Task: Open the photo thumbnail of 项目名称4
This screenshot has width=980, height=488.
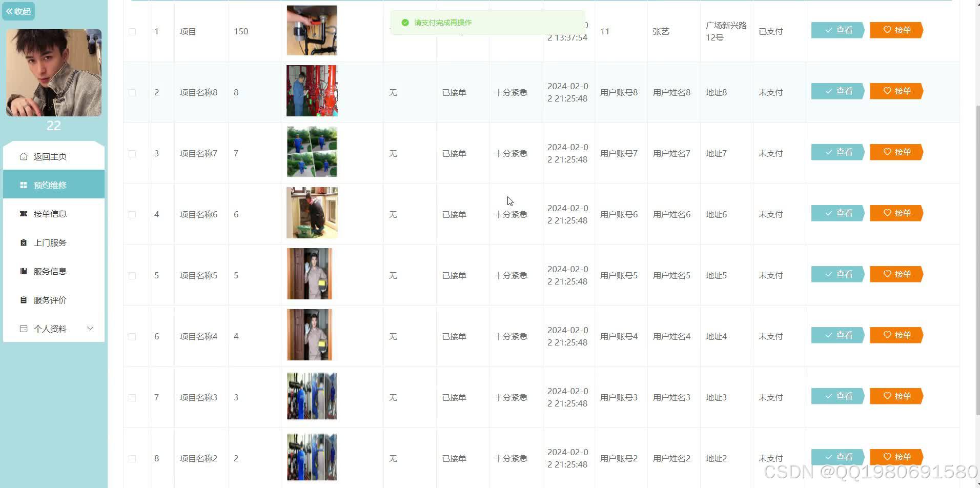Action: tap(310, 335)
